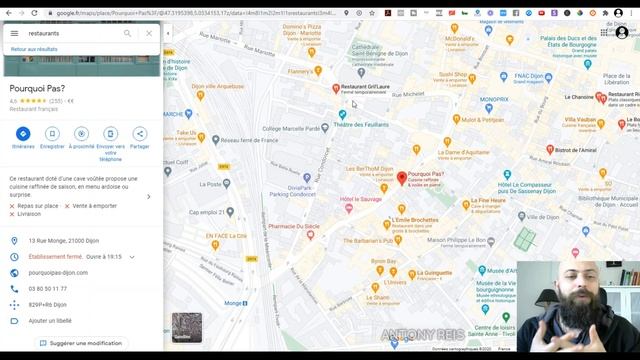Select FNAC Dijon marker

(549, 77)
